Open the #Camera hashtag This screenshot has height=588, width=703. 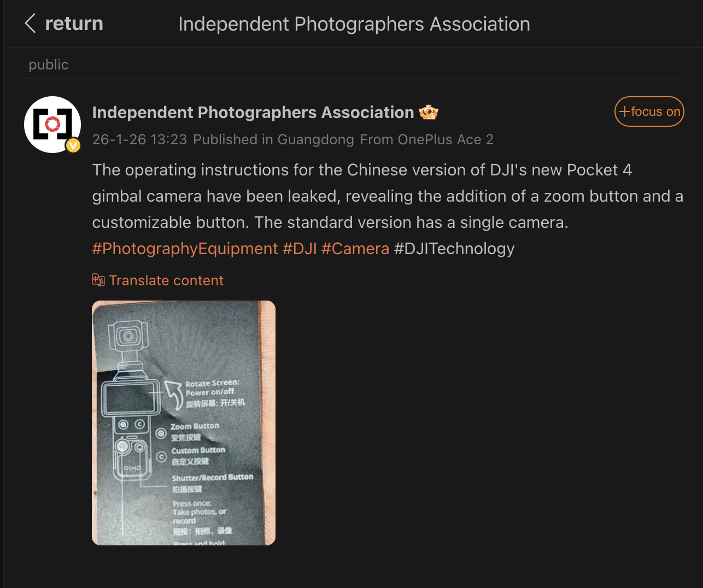point(355,249)
